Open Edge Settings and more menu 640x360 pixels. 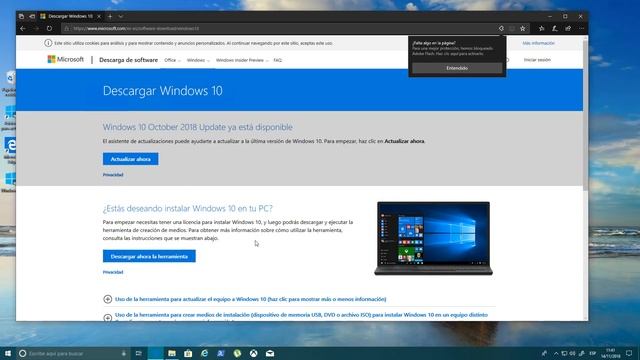pos(582,29)
